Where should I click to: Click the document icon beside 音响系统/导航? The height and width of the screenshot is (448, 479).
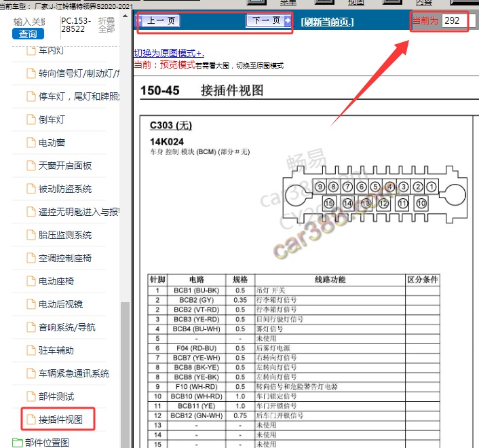[31, 327]
